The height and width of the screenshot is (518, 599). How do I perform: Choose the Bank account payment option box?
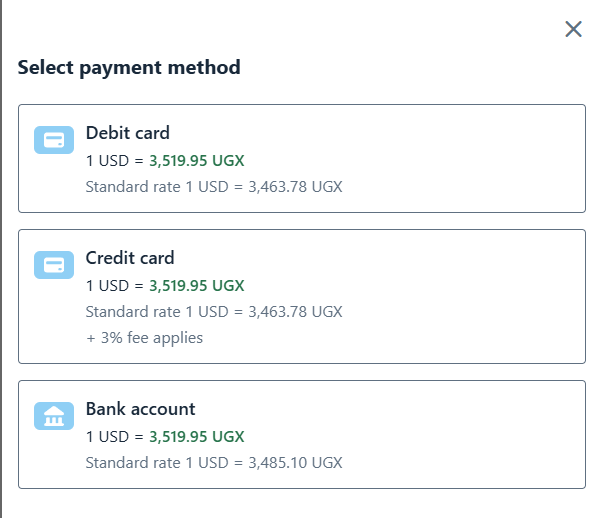coord(302,434)
